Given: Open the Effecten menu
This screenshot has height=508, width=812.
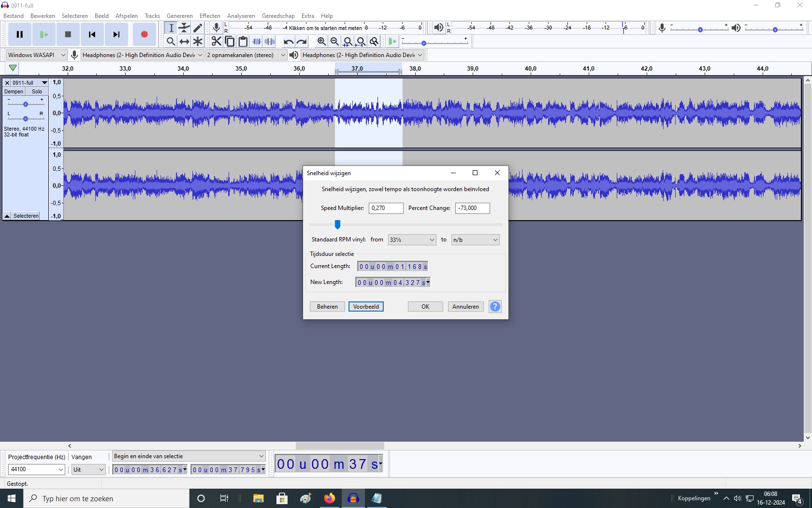Looking at the screenshot, I should click(x=210, y=16).
